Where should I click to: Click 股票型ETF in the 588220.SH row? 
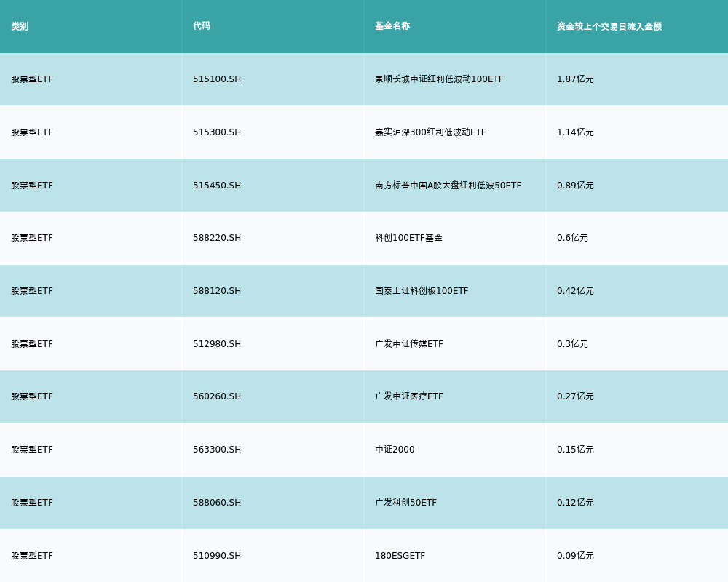[x=32, y=238]
